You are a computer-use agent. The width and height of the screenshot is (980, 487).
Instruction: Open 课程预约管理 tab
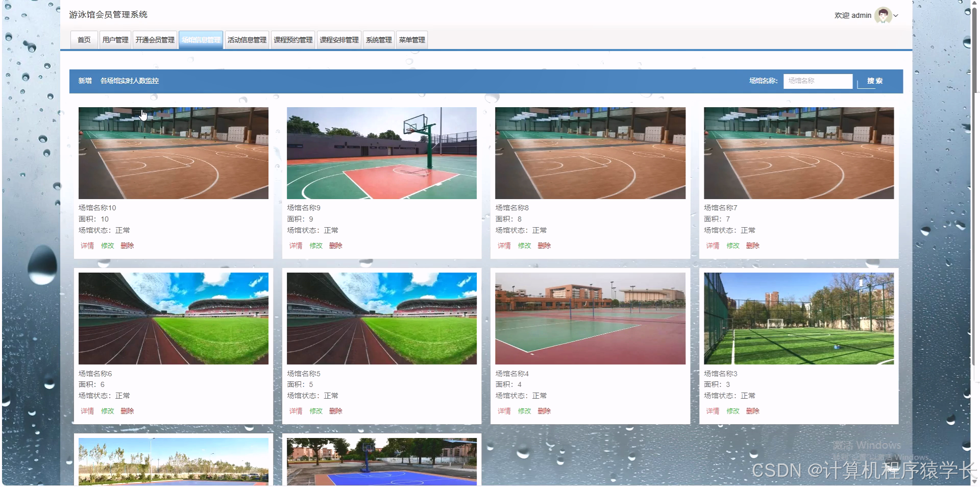tap(293, 40)
